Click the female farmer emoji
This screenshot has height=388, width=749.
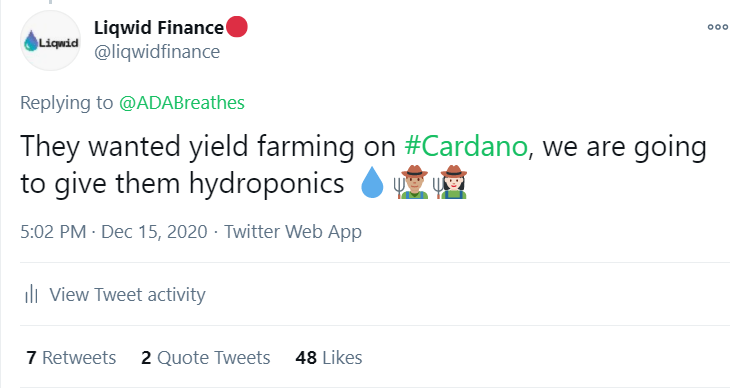(450, 182)
